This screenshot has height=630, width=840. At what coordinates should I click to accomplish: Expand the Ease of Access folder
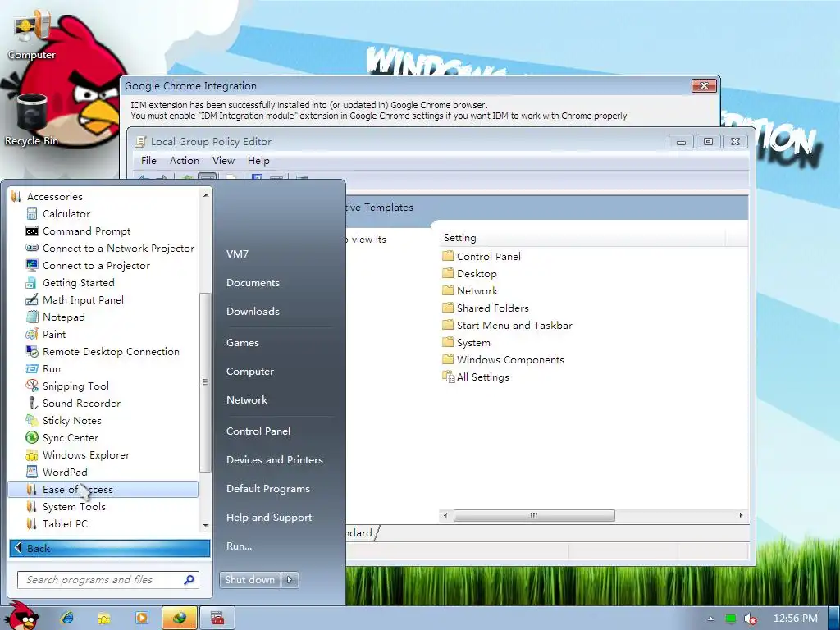(103, 489)
